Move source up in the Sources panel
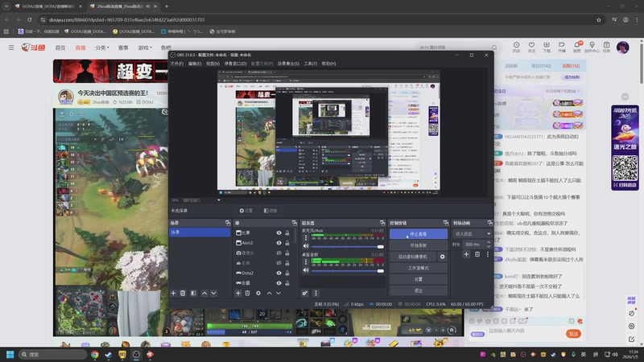This screenshot has height=362, width=644. point(269,293)
